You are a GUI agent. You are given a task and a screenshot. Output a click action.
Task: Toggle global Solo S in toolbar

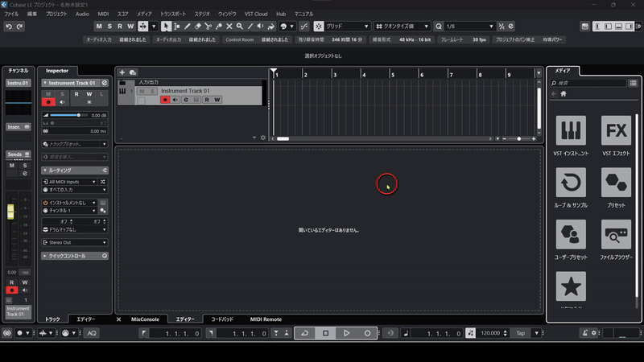coord(109,27)
